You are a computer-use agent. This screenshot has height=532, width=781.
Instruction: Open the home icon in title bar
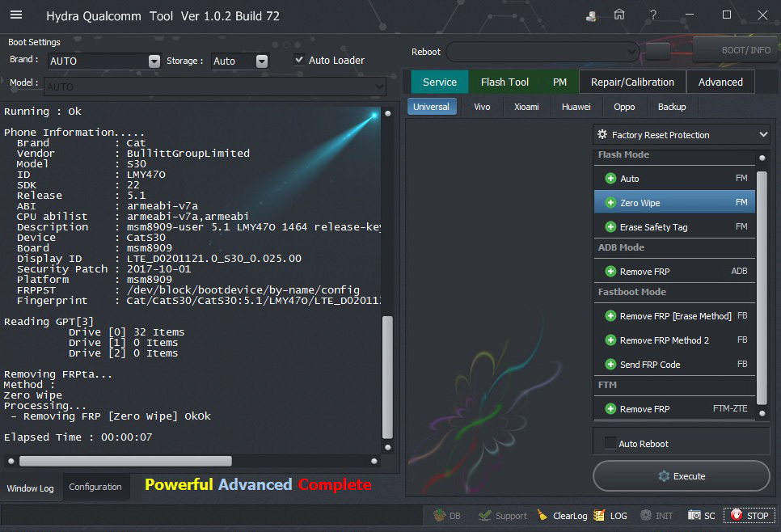pos(619,15)
